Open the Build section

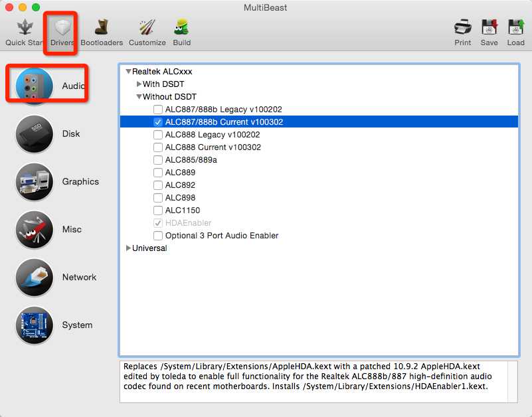pos(181,33)
